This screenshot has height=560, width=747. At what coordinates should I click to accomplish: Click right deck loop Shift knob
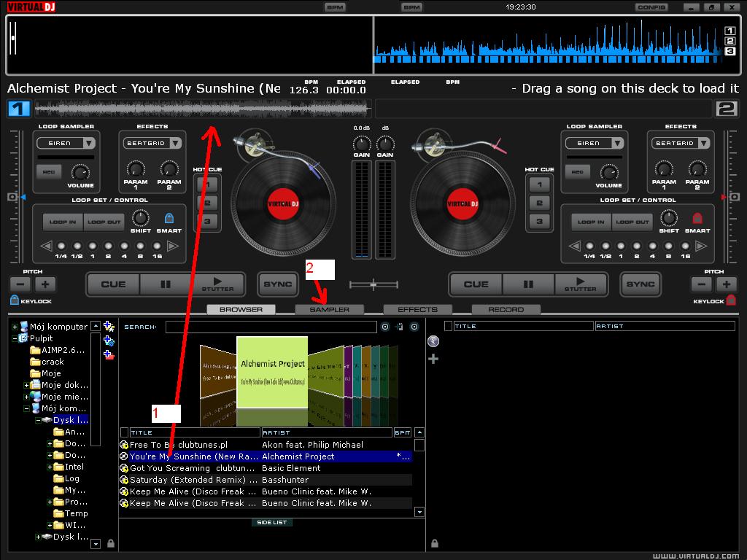(x=669, y=219)
